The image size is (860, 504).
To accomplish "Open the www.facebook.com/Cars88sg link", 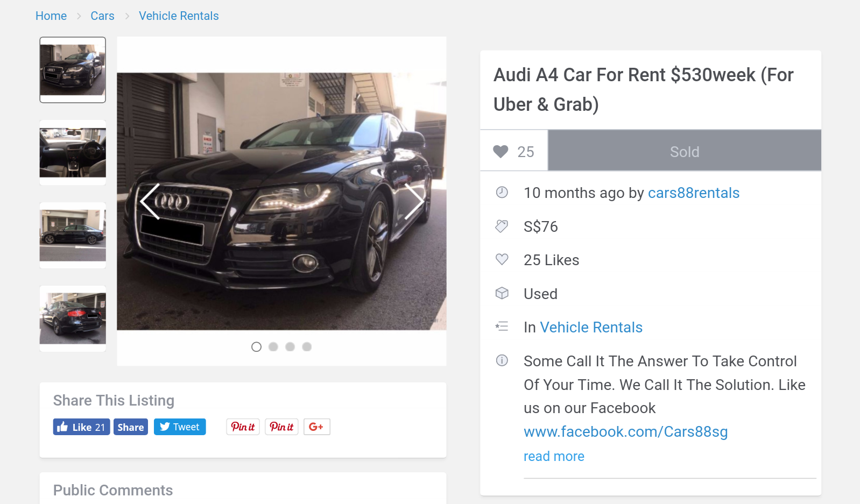I will pos(625,432).
